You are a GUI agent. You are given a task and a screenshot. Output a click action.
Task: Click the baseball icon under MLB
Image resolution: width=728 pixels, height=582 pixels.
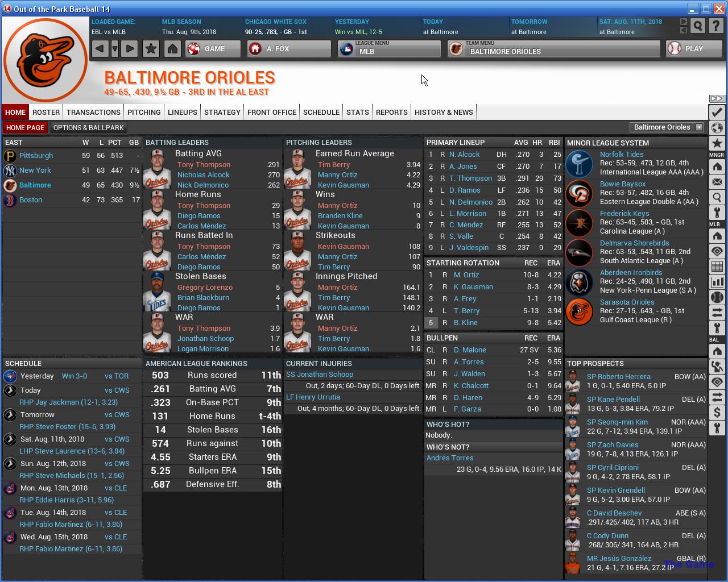[717, 297]
